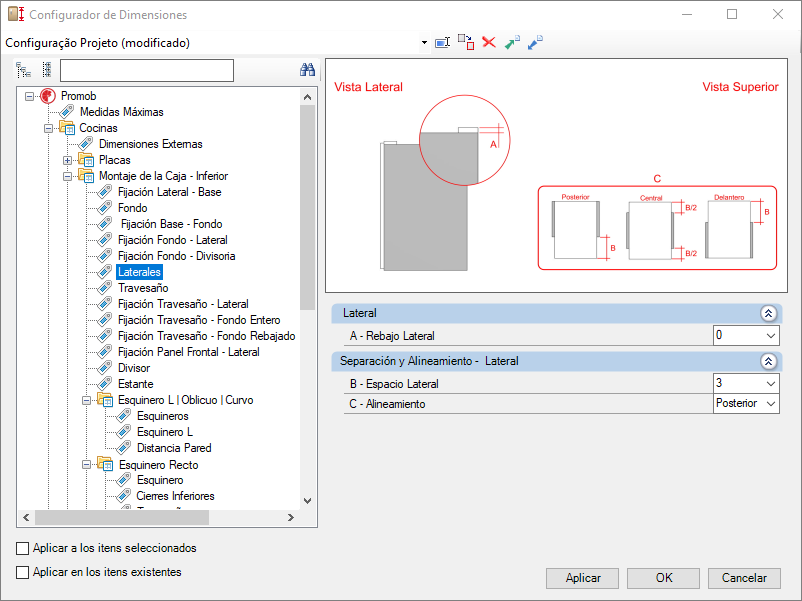Click the blue import arrow icon
The width and height of the screenshot is (802, 601).
point(535,42)
